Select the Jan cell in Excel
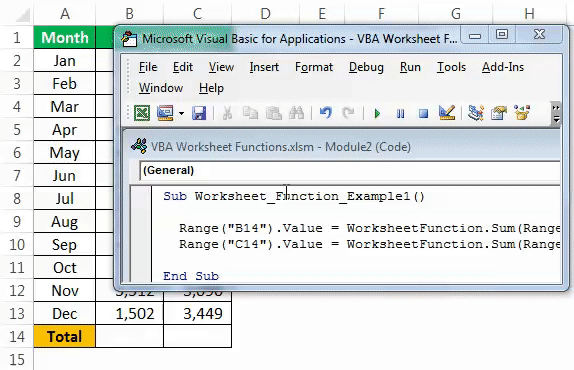574x370 pixels. 64,60
